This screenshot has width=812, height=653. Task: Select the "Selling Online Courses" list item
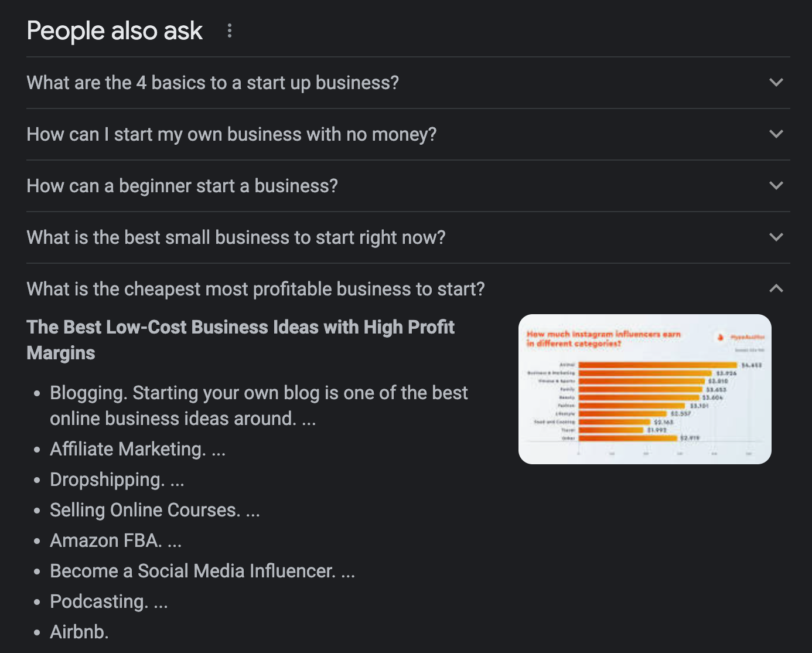[x=155, y=510]
